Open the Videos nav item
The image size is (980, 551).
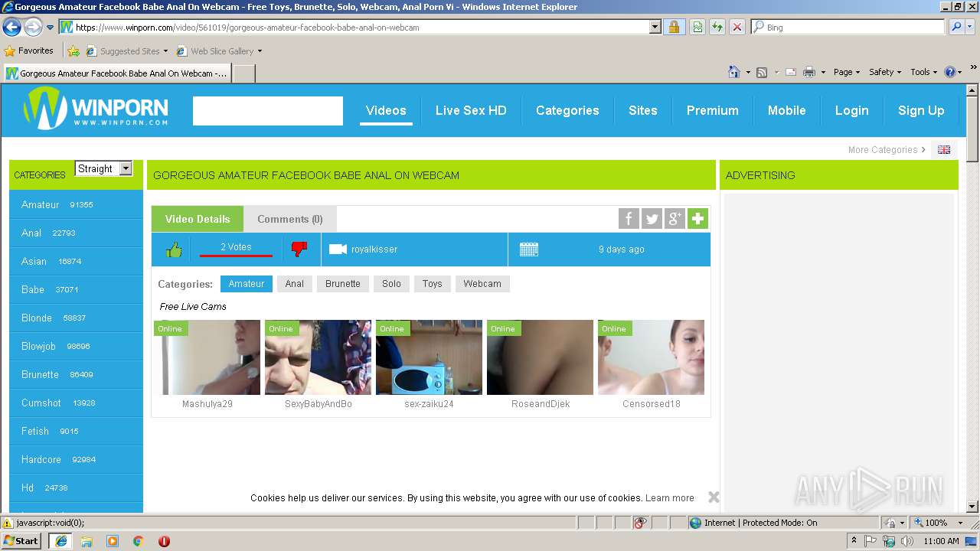(x=386, y=110)
